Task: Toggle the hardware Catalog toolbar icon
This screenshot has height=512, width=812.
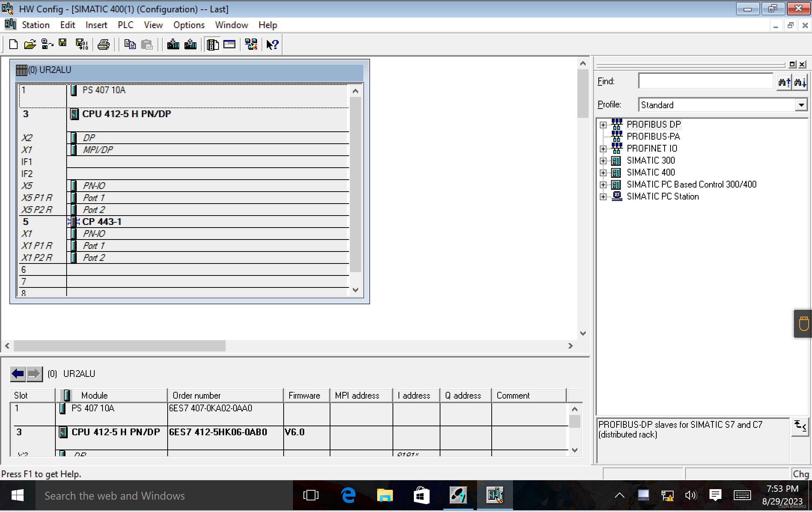Action: [213, 45]
